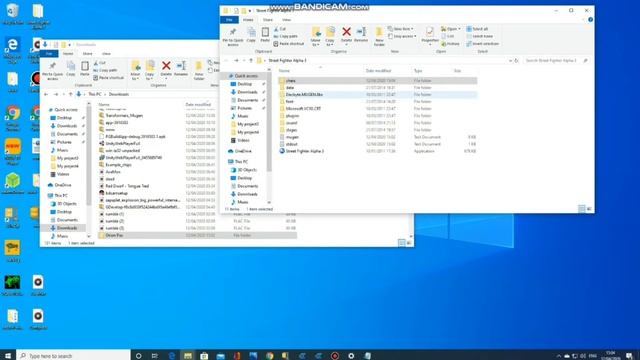The height and width of the screenshot is (360, 640).
Task: Expand Easy access dropdown in Street Fighter window
Action: point(402,36)
